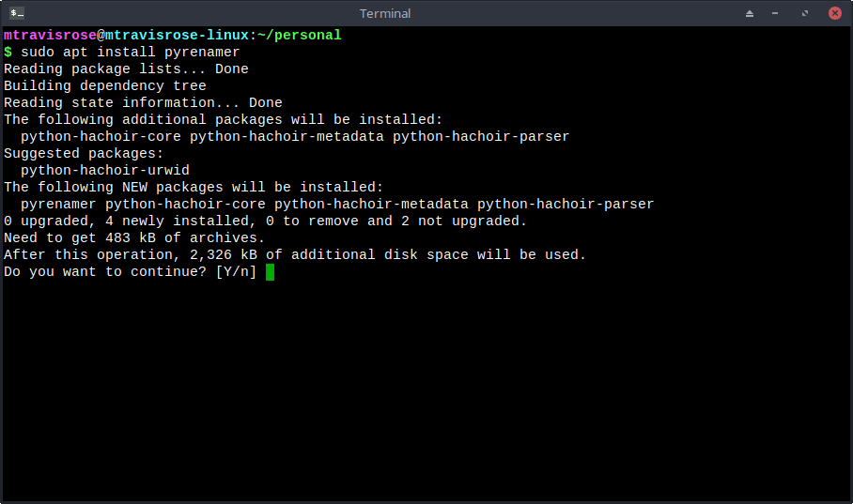Image resolution: width=853 pixels, height=504 pixels.
Task: Click the [Y/n] prompt text
Action: [236, 272]
